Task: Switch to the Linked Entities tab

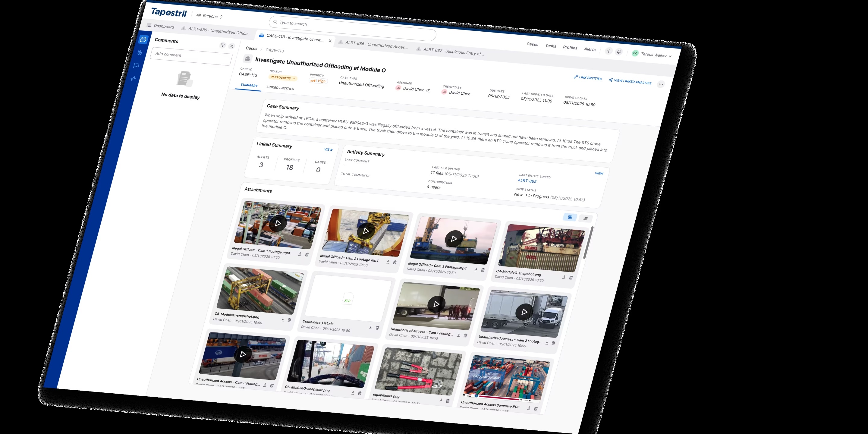Action: [280, 88]
